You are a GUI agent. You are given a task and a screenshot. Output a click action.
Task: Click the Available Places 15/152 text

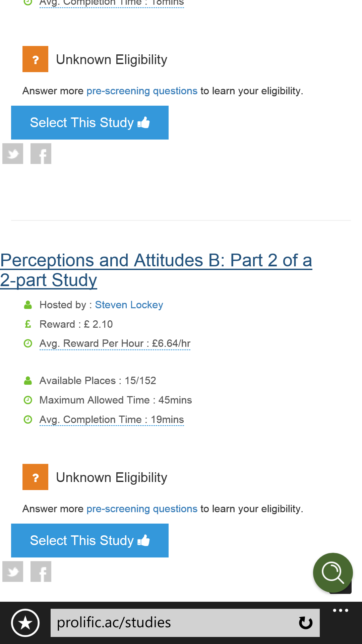(98, 381)
